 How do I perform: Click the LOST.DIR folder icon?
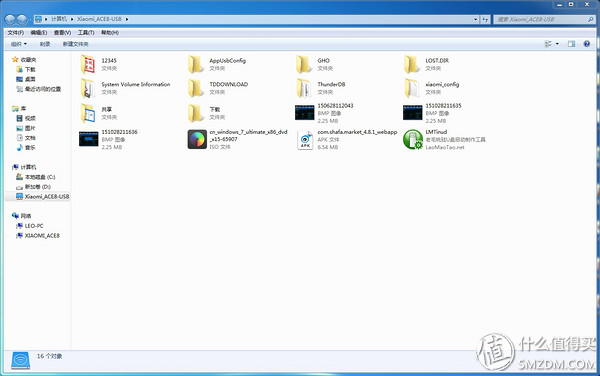pyautogui.click(x=412, y=64)
